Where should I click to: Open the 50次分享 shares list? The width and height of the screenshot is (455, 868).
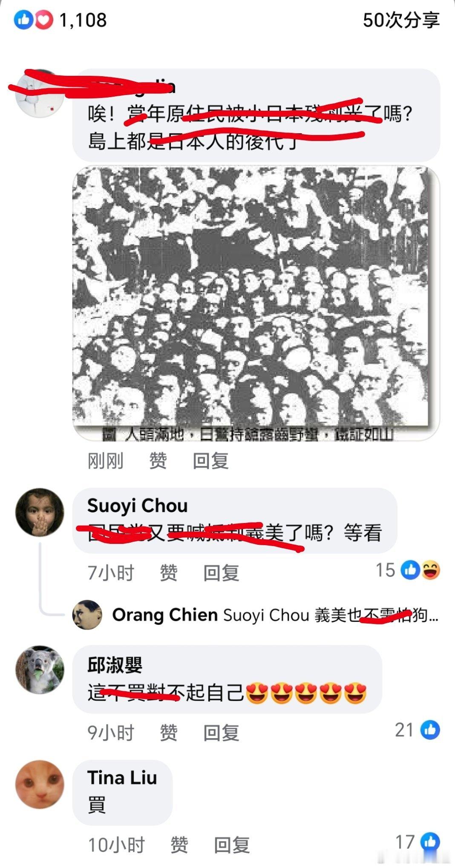coord(401,20)
